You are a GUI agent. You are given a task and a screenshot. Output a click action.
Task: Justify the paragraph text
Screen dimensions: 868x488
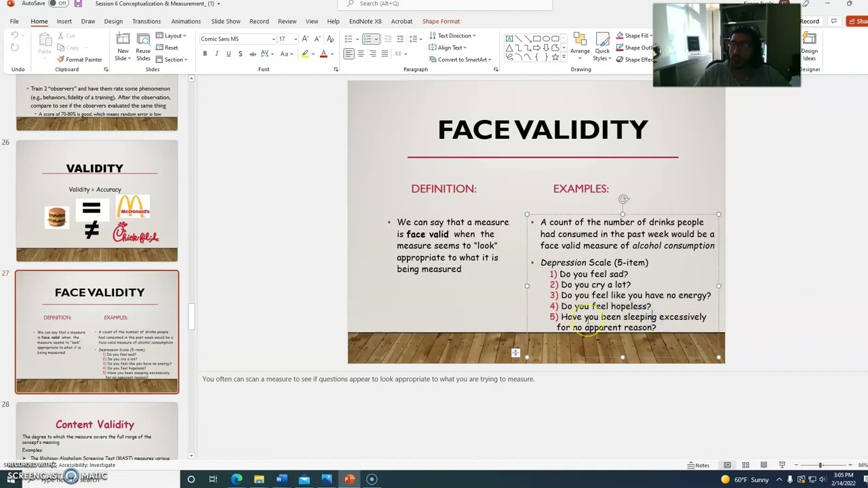(x=384, y=54)
